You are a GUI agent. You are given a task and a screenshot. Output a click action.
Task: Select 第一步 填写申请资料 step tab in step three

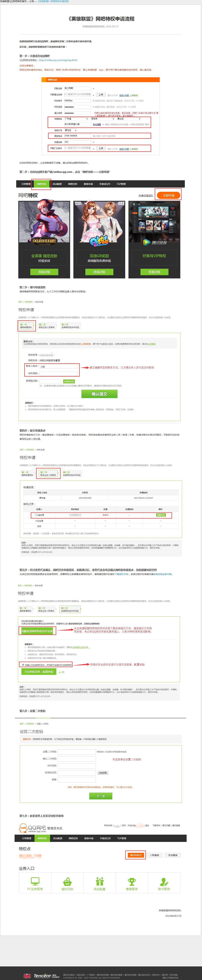point(26,326)
